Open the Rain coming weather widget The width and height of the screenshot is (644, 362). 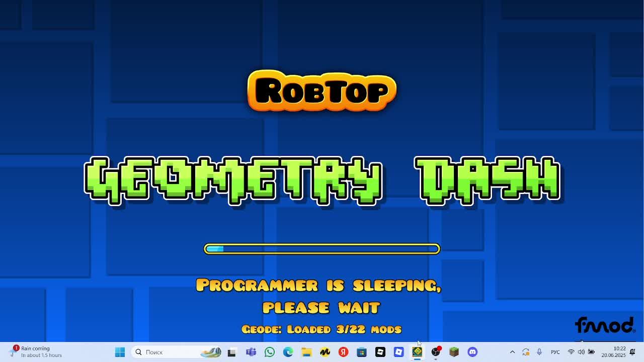tap(36, 351)
